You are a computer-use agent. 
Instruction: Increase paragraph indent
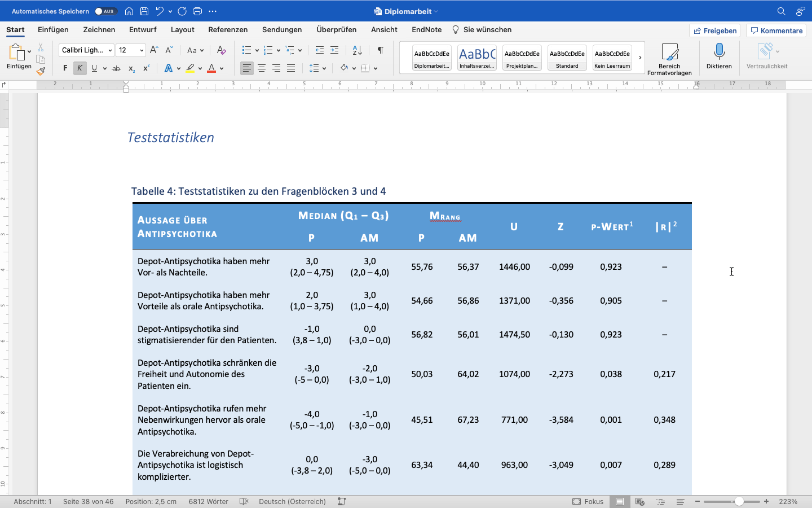click(x=334, y=50)
